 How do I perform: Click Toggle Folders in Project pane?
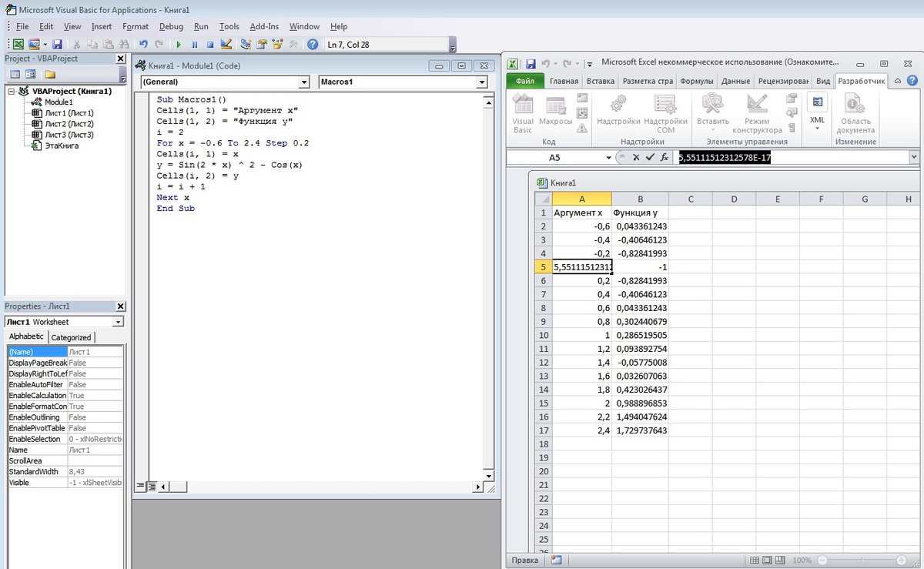click(x=50, y=75)
